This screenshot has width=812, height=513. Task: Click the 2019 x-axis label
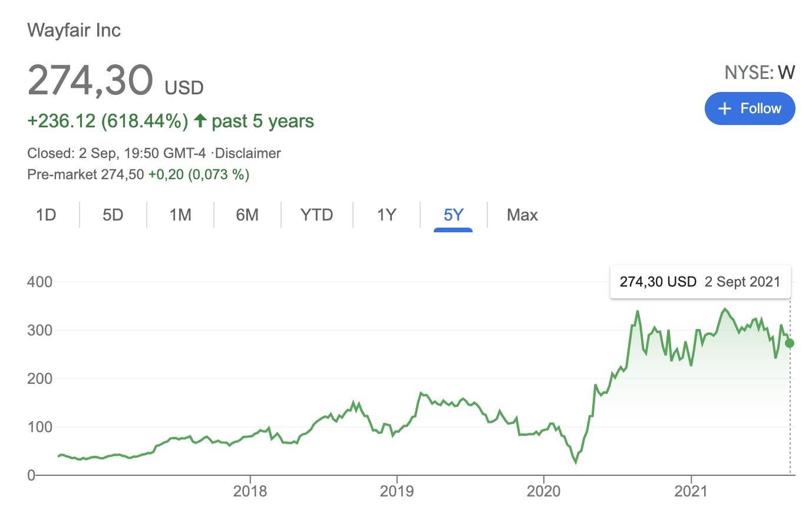click(397, 491)
